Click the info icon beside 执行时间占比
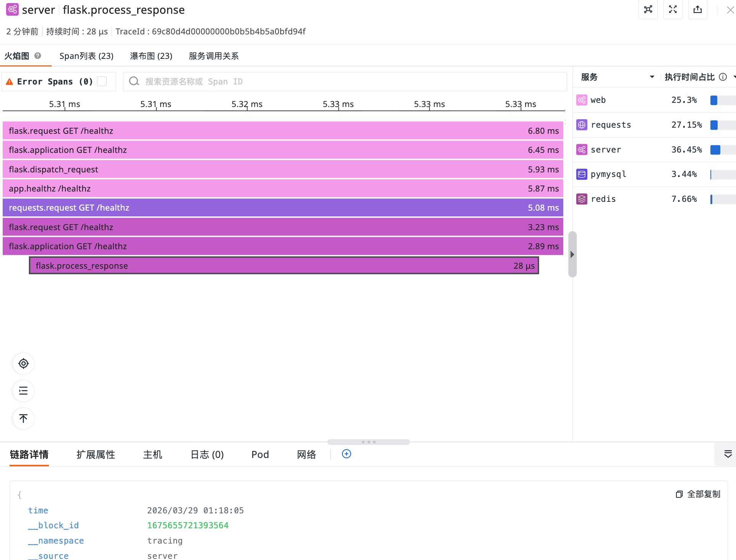736x560 pixels. (x=723, y=77)
